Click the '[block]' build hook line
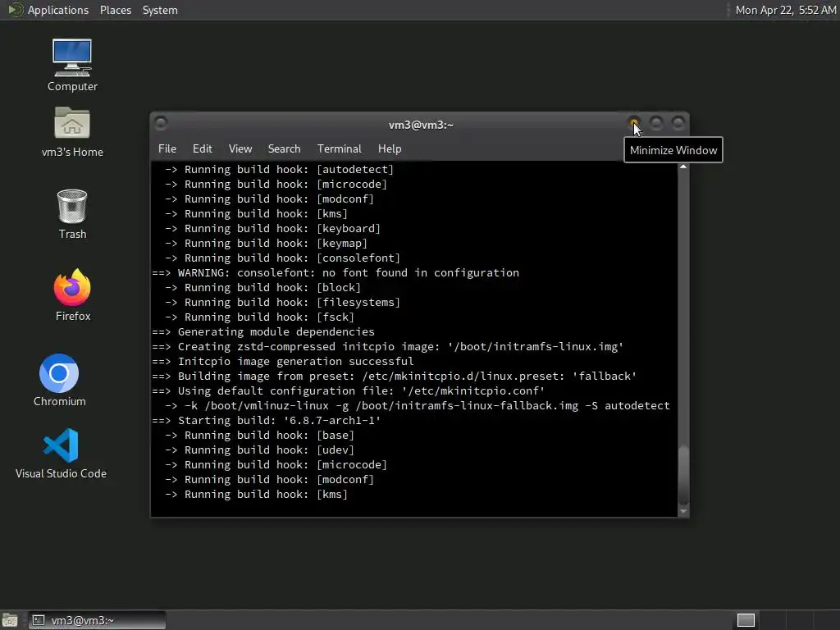 [262, 288]
